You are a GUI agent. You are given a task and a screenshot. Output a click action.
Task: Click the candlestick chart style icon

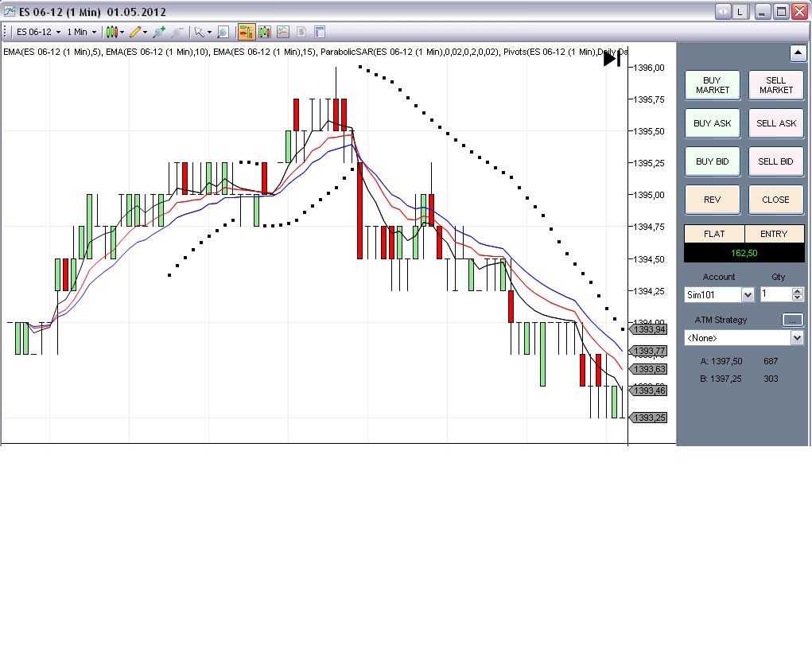[112, 32]
